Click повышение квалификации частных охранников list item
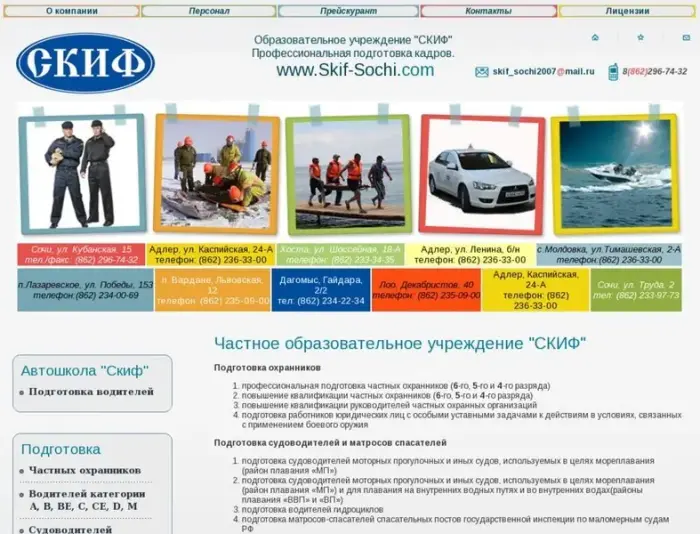This screenshot has width=700, height=534. [x=387, y=396]
